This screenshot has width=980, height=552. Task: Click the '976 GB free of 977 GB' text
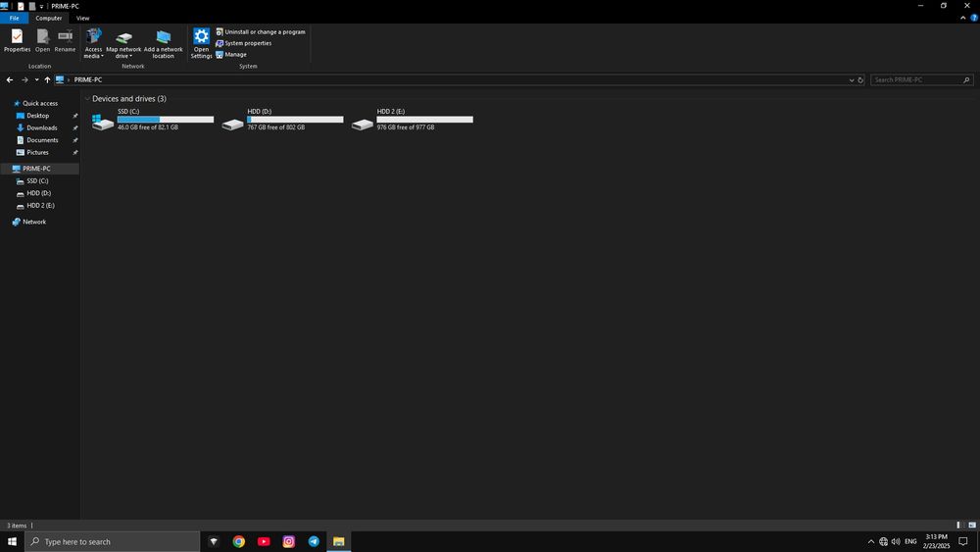click(x=405, y=127)
